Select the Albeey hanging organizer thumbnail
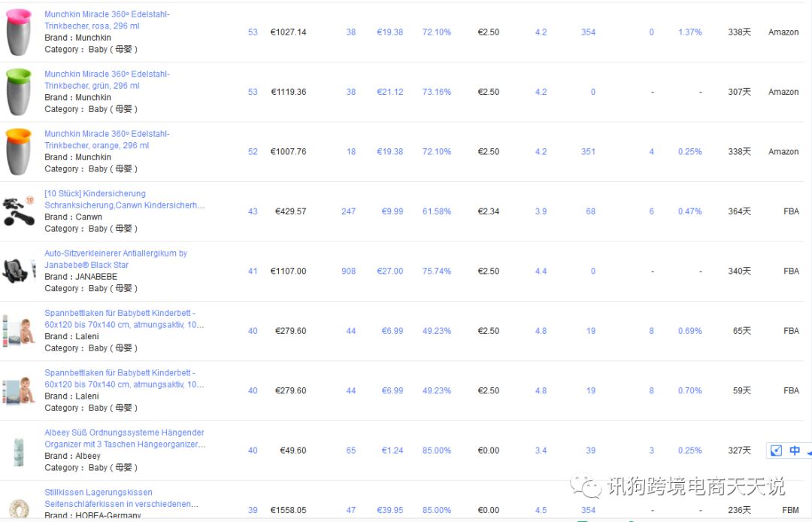The image size is (812, 522). coord(19,451)
